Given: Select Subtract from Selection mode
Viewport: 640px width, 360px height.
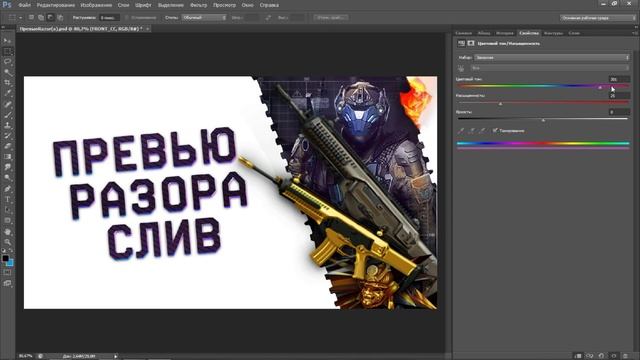Looking at the screenshot, I should click(51, 18).
